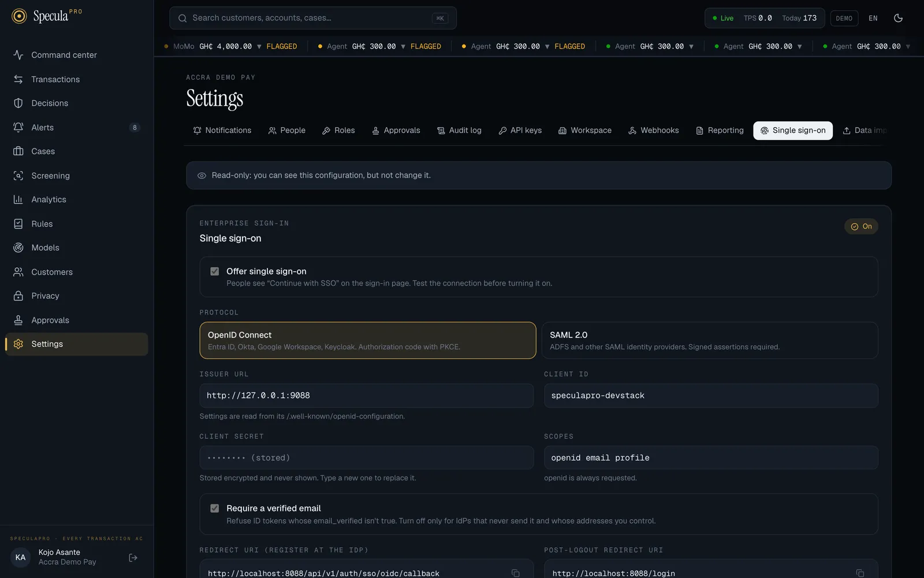The image size is (924, 578).
Task: Open the Privacy lock icon
Action: coord(18,296)
